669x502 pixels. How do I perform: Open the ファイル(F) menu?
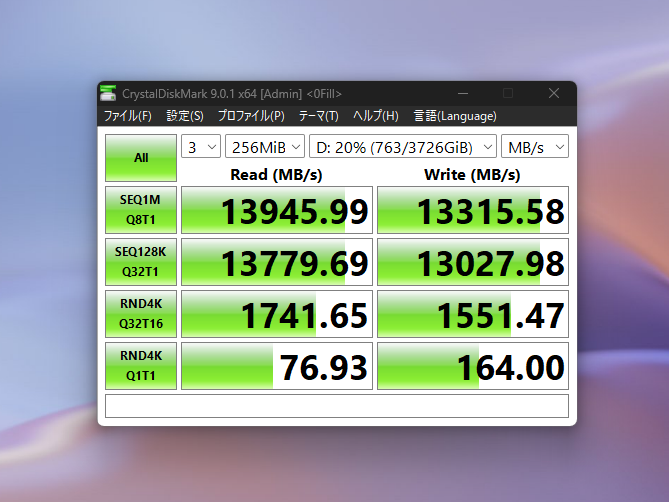[128, 116]
